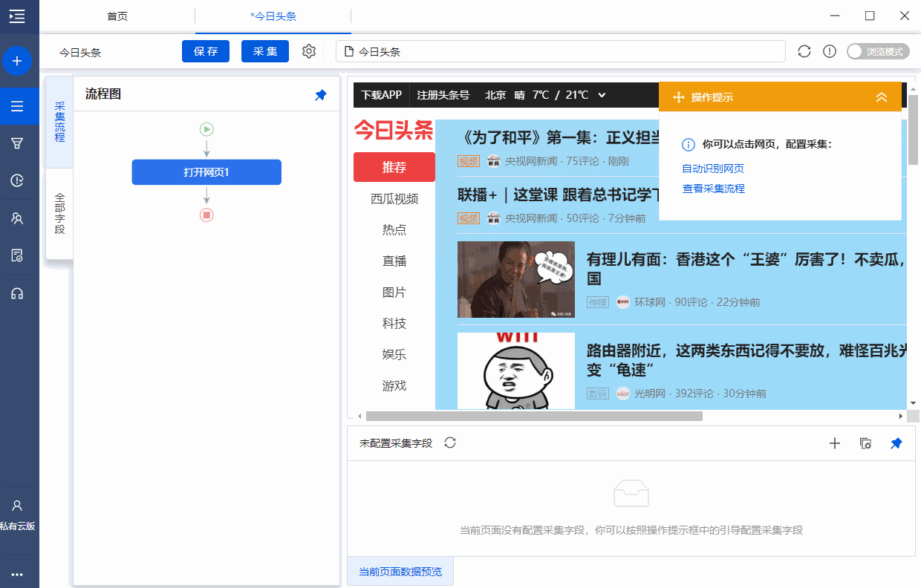The width and height of the screenshot is (921, 588).
Task: Add a field with the plus icon
Action: click(835, 443)
